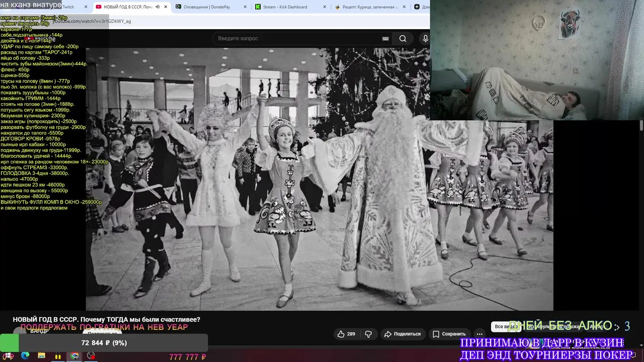Viewport: 644px width, 362px height.
Task: Close the Twitch tab
Action: pos(86,7)
